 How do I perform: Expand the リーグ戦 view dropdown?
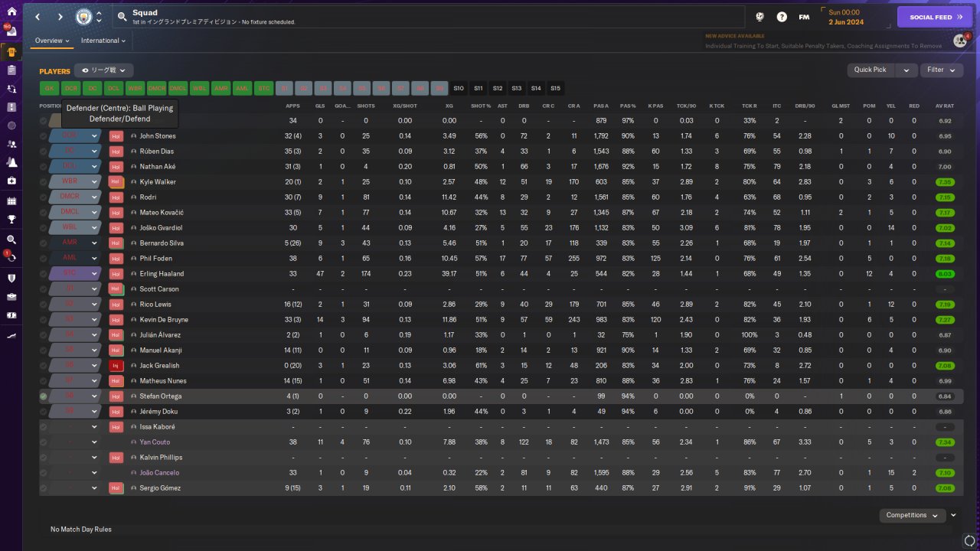pyautogui.click(x=103, y=70)
